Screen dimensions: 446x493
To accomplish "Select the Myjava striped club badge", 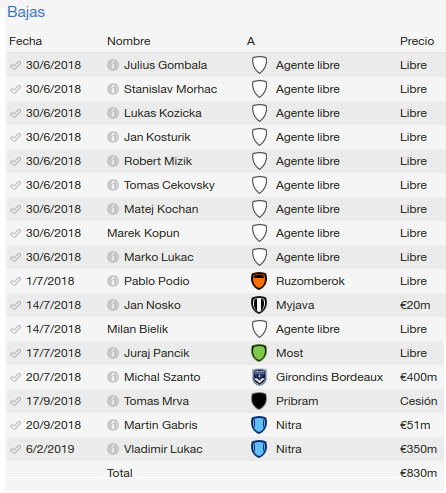I will click(259, 305).
